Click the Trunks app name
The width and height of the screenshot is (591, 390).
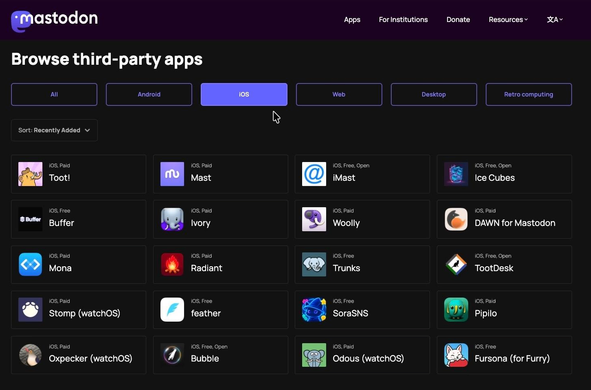(346, 268)
